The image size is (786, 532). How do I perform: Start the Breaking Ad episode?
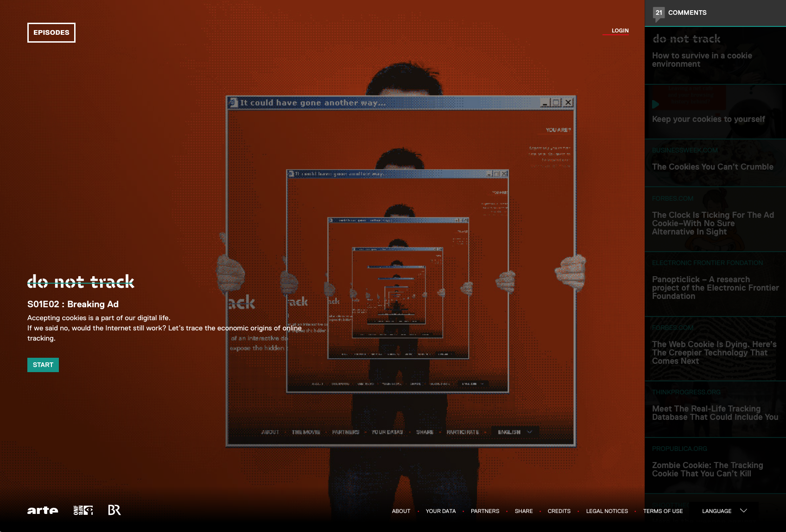[x=43, y=365]
